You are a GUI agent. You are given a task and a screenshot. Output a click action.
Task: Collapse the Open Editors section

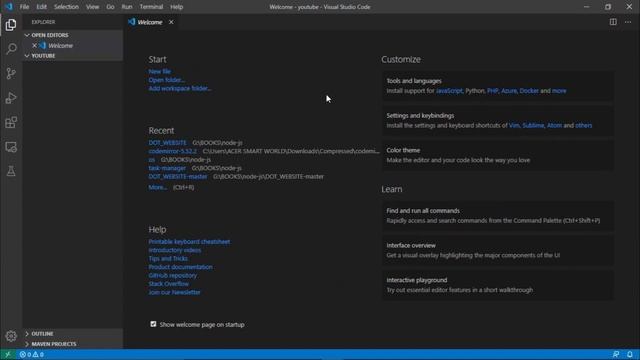(x=72, y=35)
